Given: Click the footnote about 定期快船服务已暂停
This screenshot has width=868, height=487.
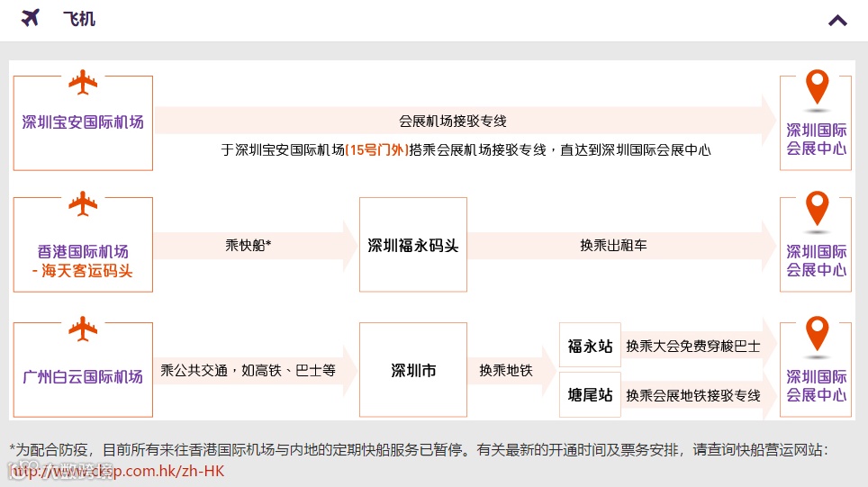Looking at the screenshot, I should (419, 449).
